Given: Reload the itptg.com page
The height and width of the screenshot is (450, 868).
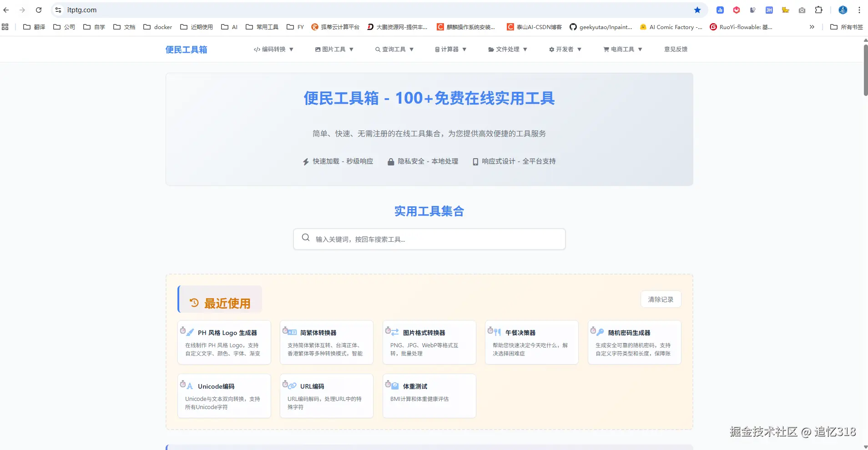Looking at the screenshot, I should pos(39,10).
